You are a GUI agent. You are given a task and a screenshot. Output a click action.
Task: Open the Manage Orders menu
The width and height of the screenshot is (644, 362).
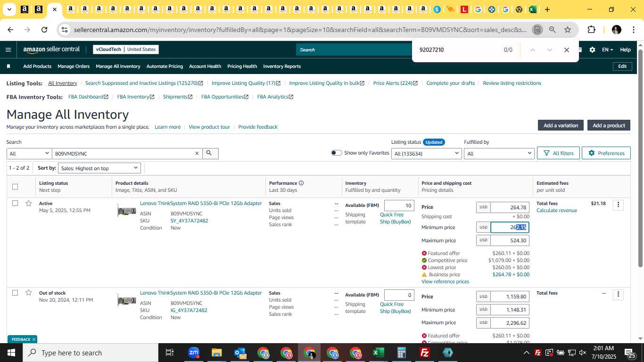tap(74, 66)
